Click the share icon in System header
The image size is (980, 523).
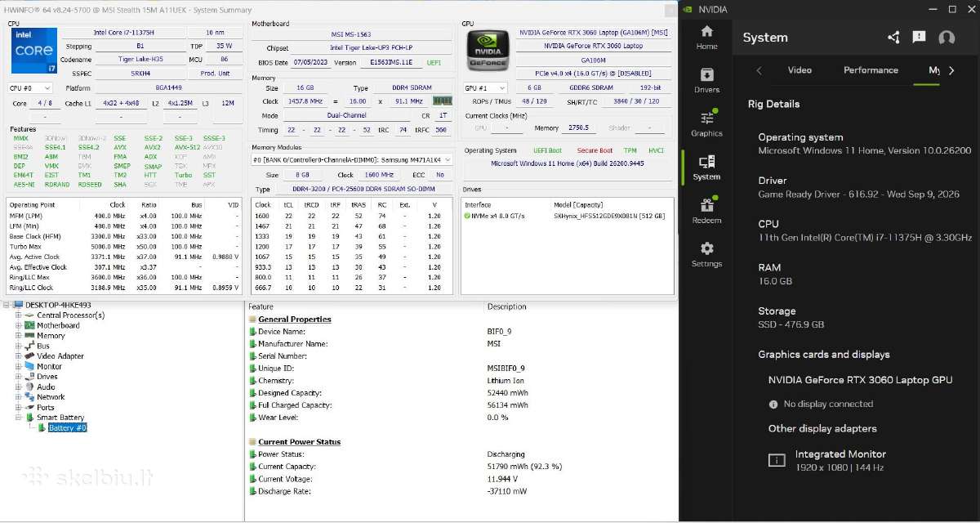893,38
